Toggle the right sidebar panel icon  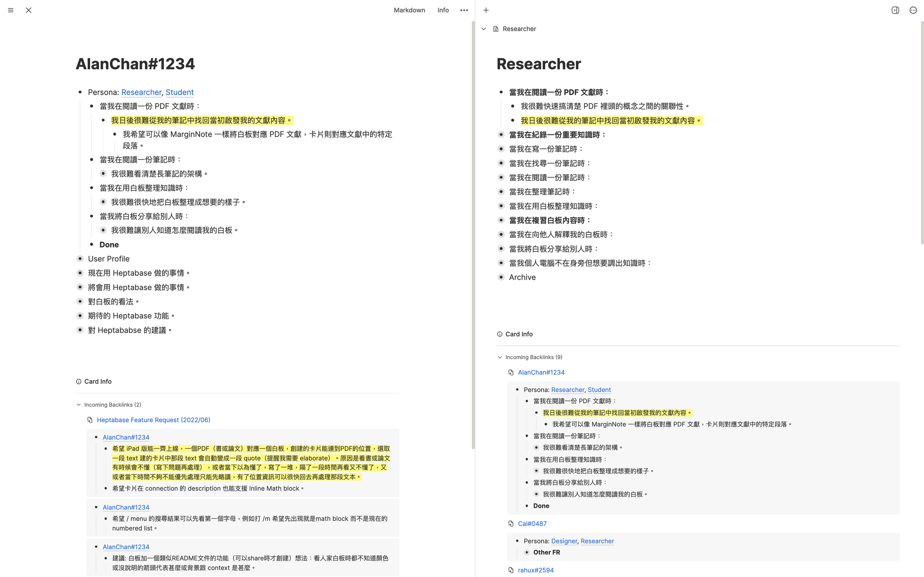coord(895,10)
